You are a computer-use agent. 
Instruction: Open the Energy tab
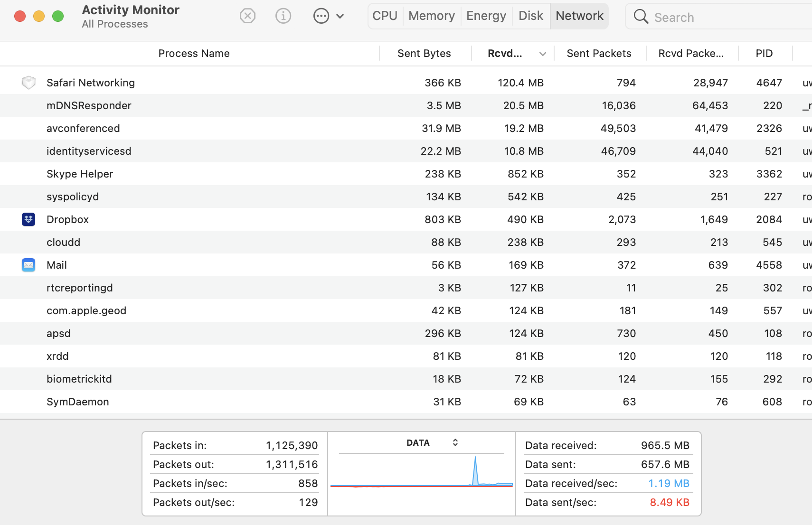click(x=486, y=16)
